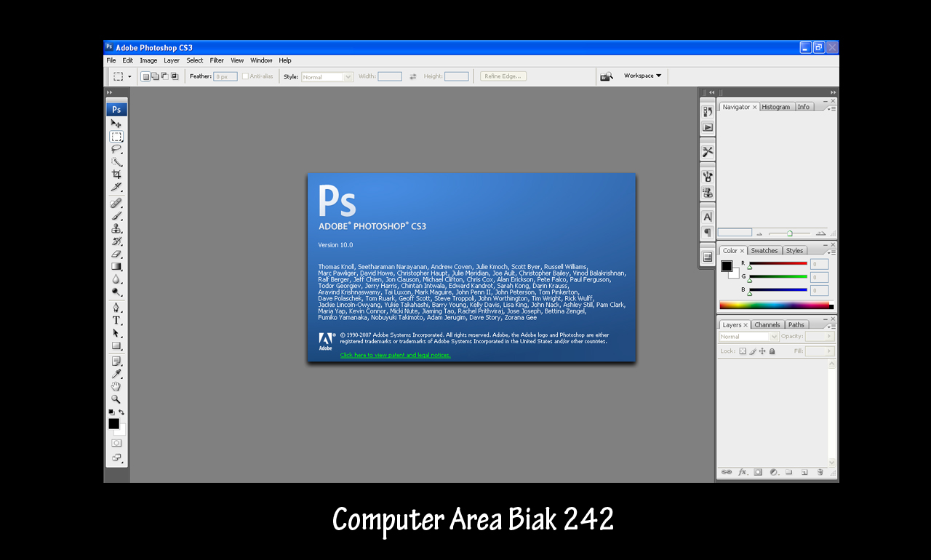Open the Character panel icon
Image resolution: width=931 pixels, height=560 pixels.
(708, 217)
